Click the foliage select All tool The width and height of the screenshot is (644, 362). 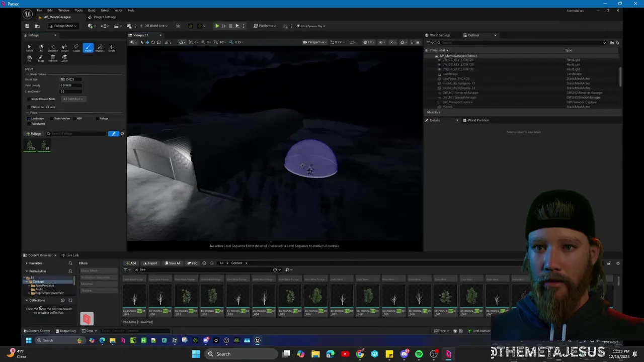tap(41, 48)
